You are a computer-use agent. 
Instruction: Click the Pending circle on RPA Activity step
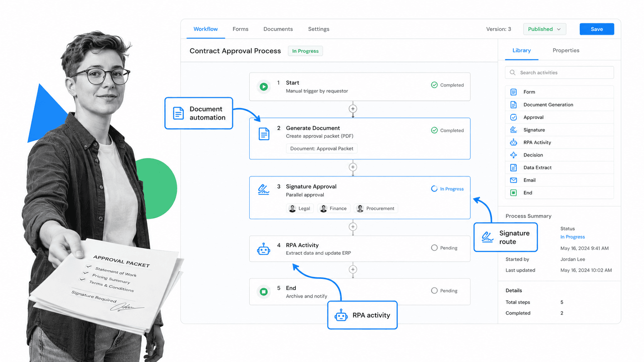(x=434, y=248)
